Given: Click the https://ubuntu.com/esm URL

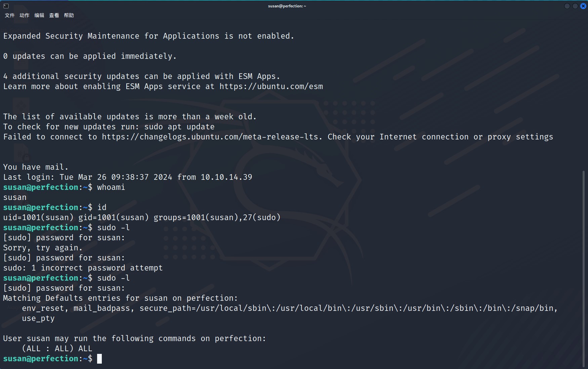Looking at the screenshot, I should [271, 87].
